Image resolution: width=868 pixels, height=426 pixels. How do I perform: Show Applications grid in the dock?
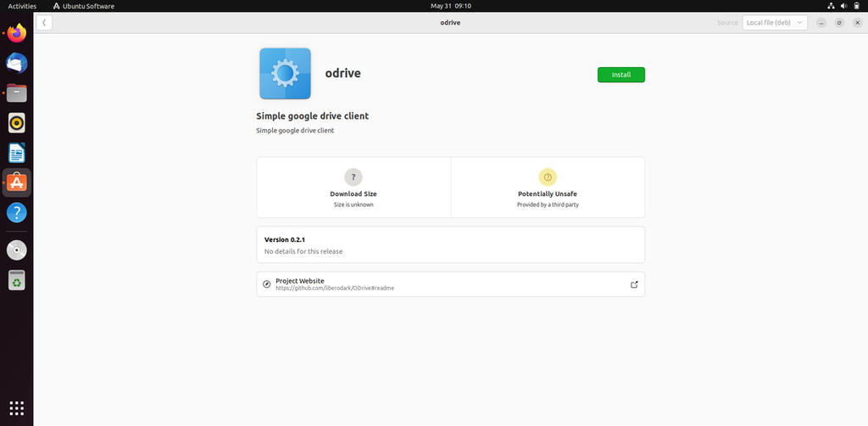pos(17,408)
